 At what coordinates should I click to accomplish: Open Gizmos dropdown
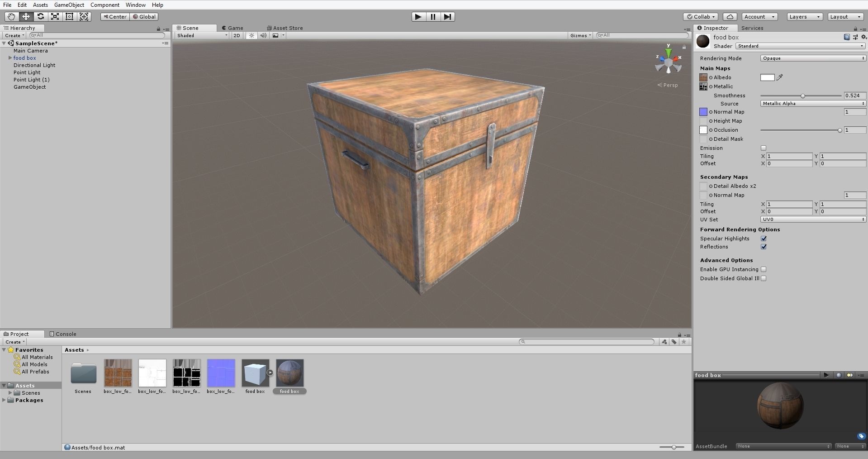point(580,35)
